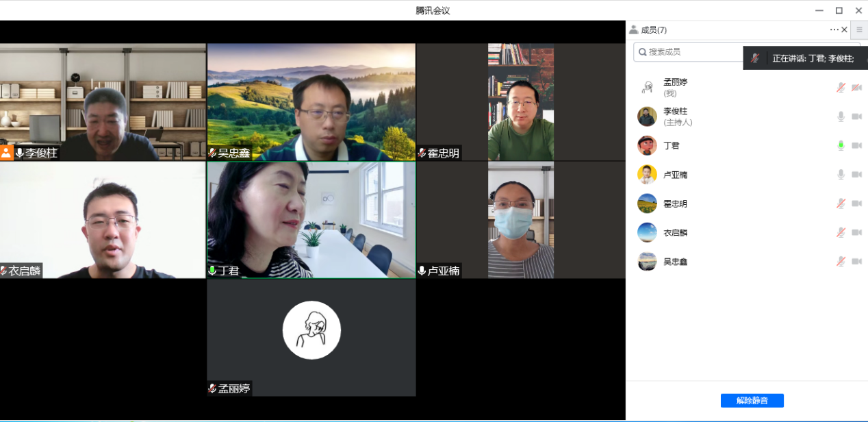
Task: Click 衣启麟's camera icon in member list
Action: click(856, 233)
